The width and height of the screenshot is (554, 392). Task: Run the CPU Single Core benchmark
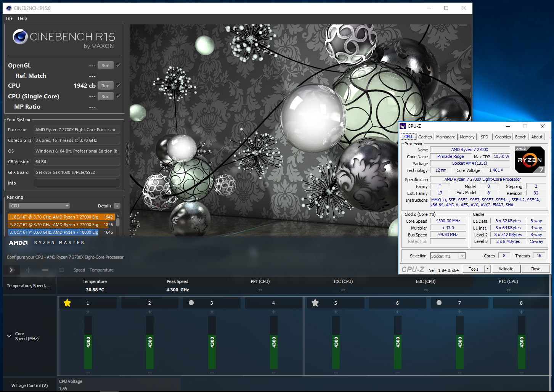pyautogui.click(x=106, y=96)
